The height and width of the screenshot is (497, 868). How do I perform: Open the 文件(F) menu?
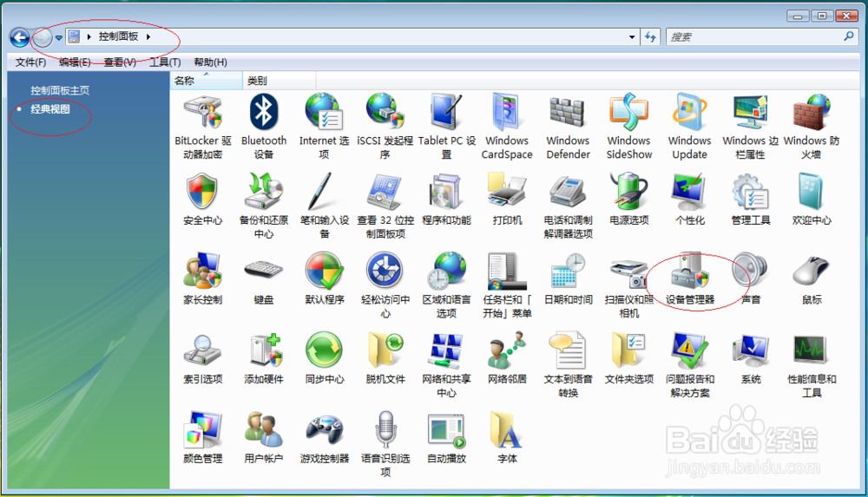30,62
